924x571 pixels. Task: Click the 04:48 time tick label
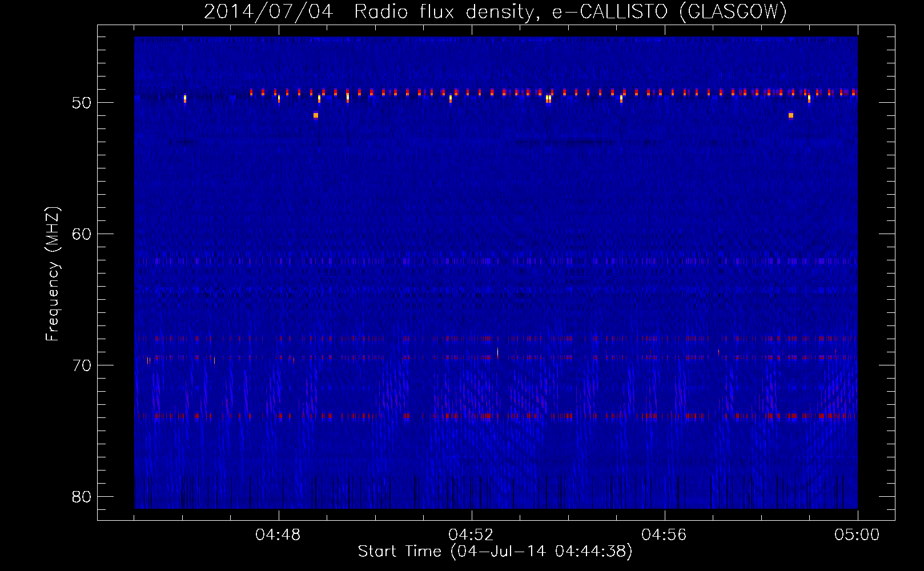point(278,535)
